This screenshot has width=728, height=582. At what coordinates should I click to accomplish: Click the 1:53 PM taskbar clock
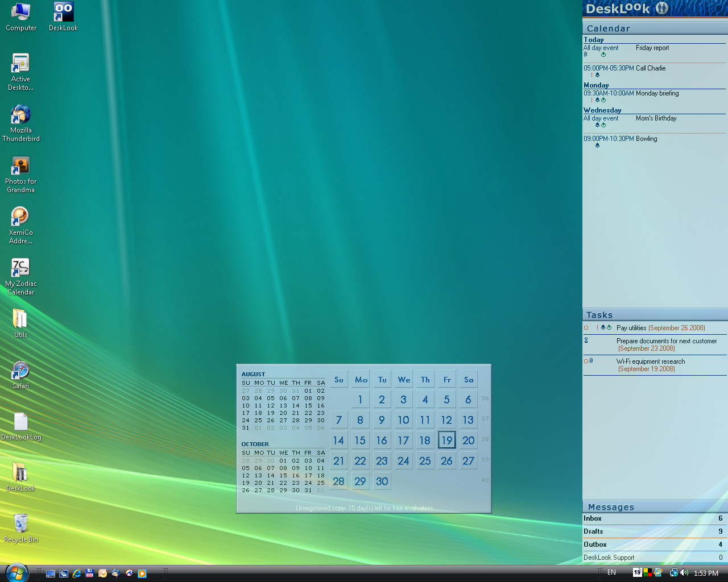click(x=706, y=573)
